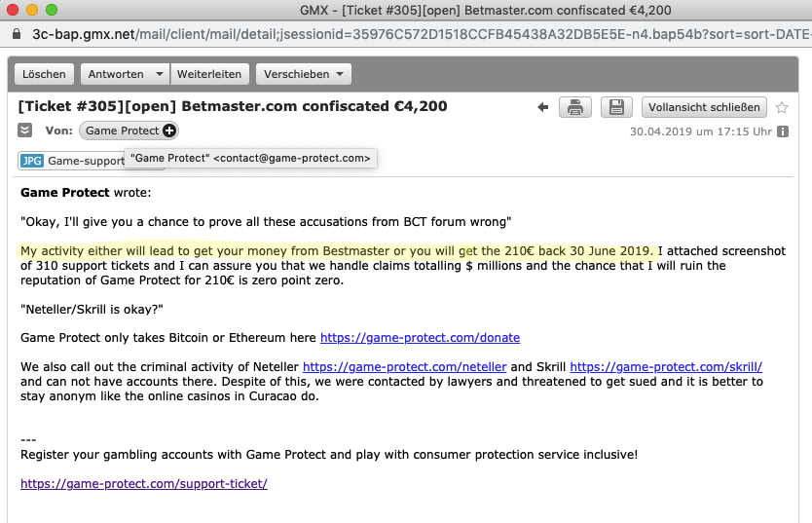Add Game Protect sender via plus icon
The height and width of the screenshot is (523, 812).
pos(169,131)
